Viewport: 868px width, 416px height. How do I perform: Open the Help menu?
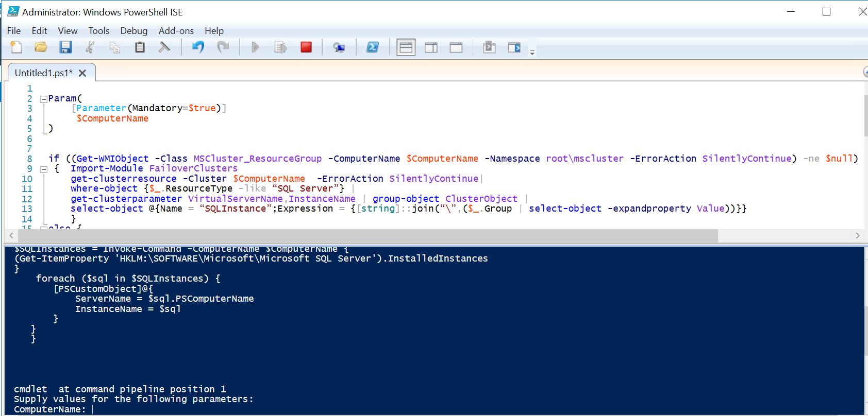214,31
